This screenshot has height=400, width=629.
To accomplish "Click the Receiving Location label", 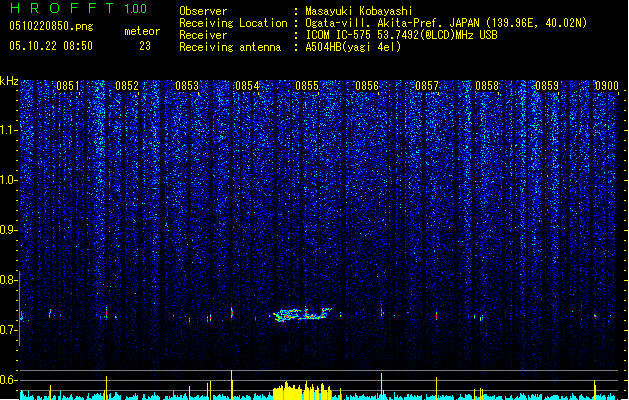I will 233,23.
